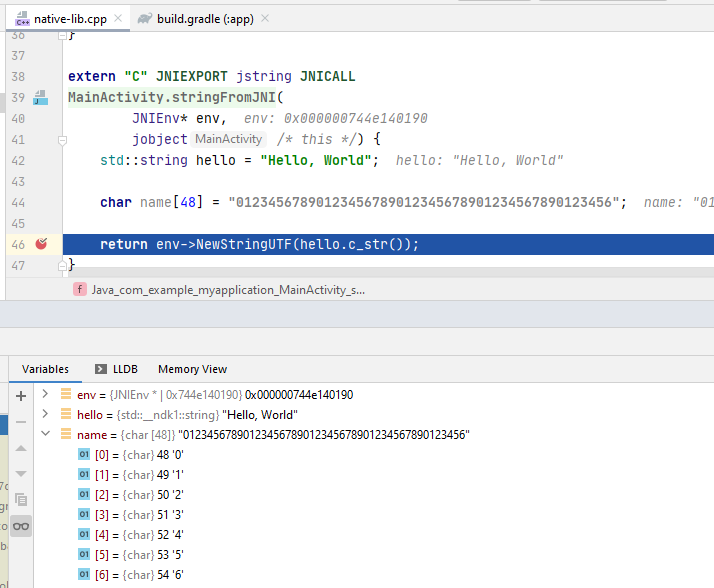Collapse the name char array node
714x588 pixels.
pos(45,435)
